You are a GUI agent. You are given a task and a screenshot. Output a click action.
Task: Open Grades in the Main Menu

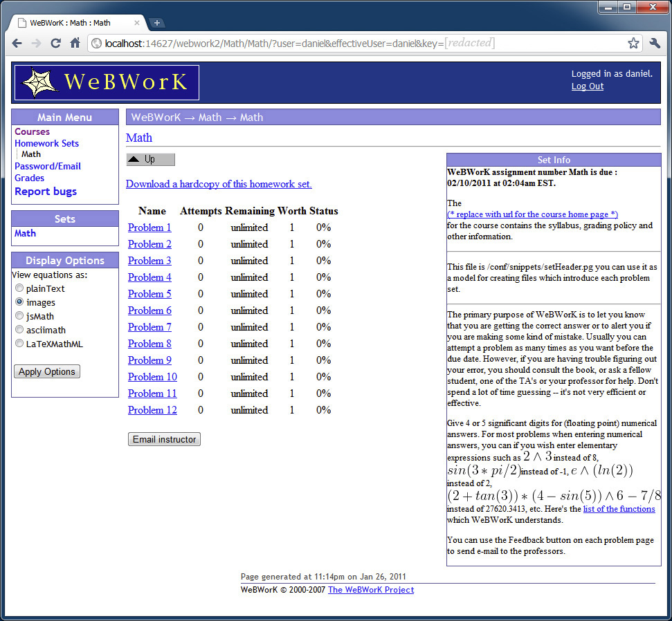[29, 178]
